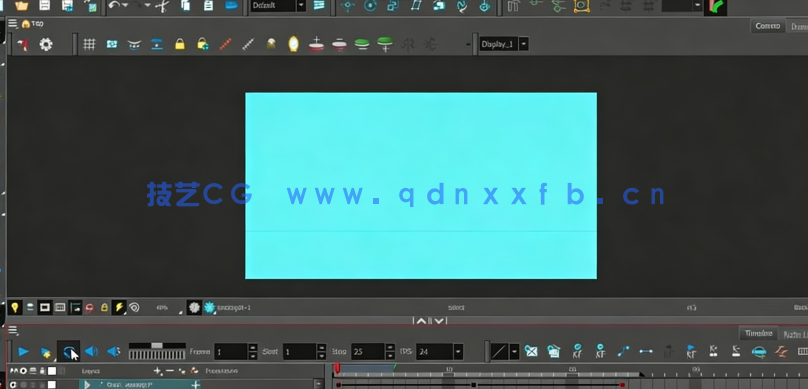The image size is (808, 389).
Task: Click the open folder icon in top toolbar
Action: click(22, 6)
